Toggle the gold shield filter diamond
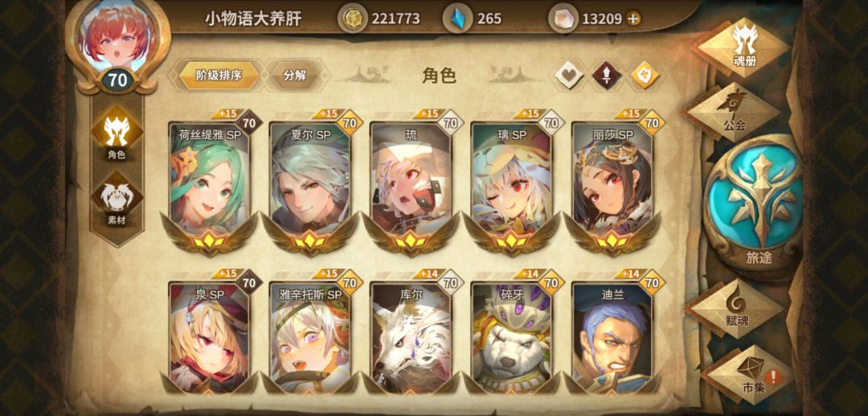Image resolution: width=868 pixels, height=416 pixels. coord(645,75)
